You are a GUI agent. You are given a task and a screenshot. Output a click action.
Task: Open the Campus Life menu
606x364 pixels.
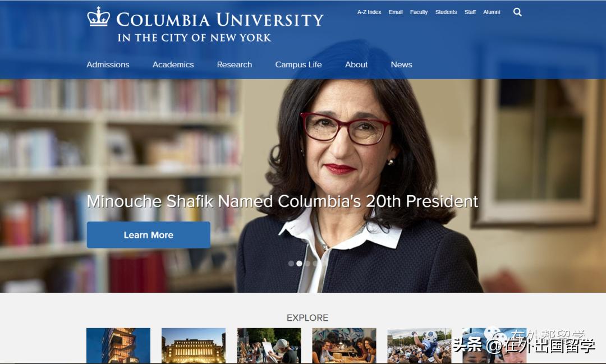pyautogui.click(x=299, y=64)
